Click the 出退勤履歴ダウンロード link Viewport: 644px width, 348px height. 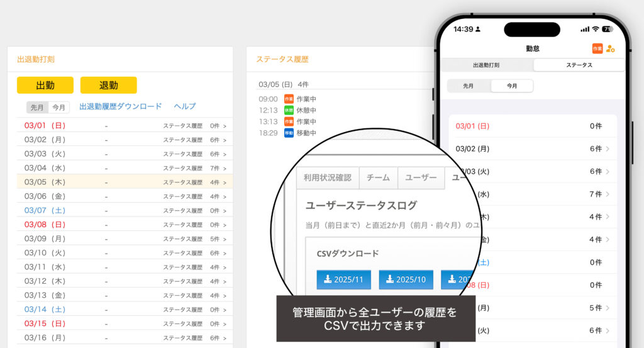[x=121, y=106]
